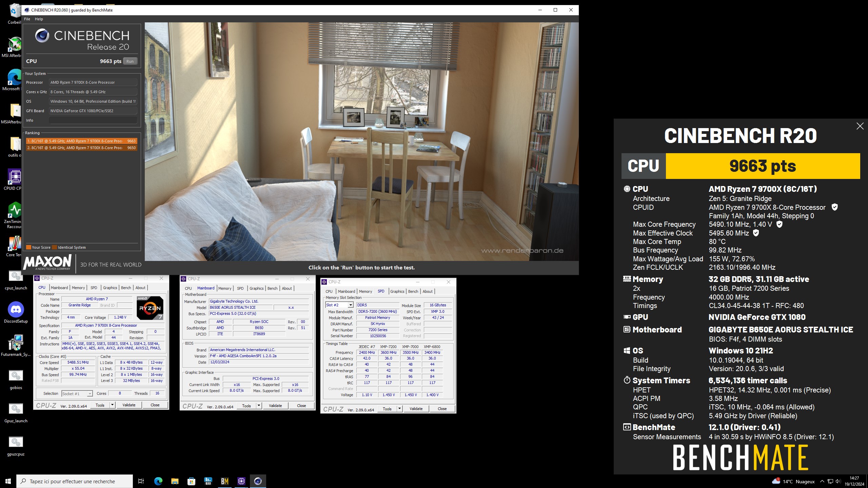The height and width of the screenshot is (488, 868).
Task: Launch the Core Temp desktop icon
Action: point(14,246)
